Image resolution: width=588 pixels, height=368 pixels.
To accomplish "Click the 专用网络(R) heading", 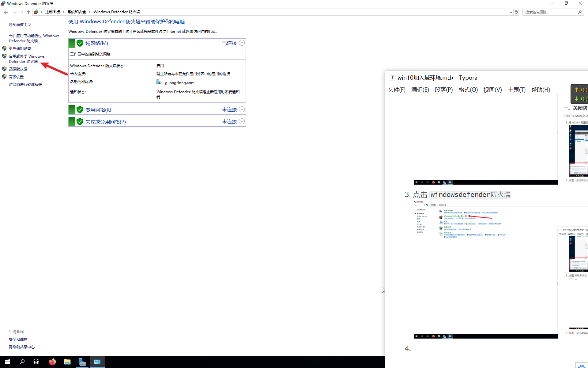I will (98, 110).
